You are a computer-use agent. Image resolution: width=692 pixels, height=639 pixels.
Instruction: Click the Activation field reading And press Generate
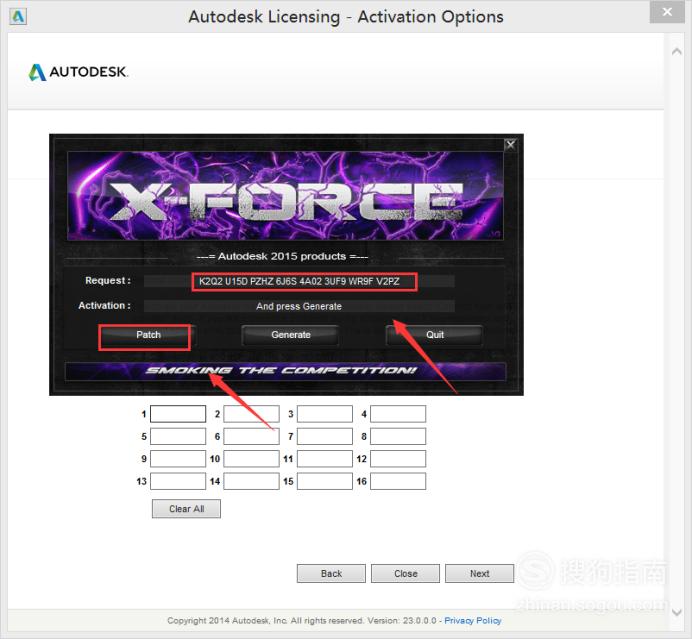(299, 306)
